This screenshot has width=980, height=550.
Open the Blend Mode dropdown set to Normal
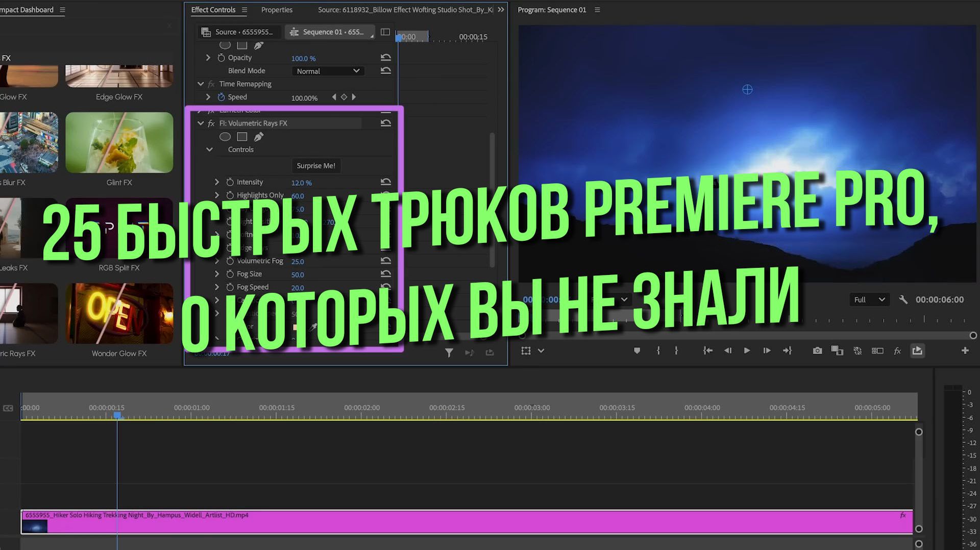click(x=327, y=71)
